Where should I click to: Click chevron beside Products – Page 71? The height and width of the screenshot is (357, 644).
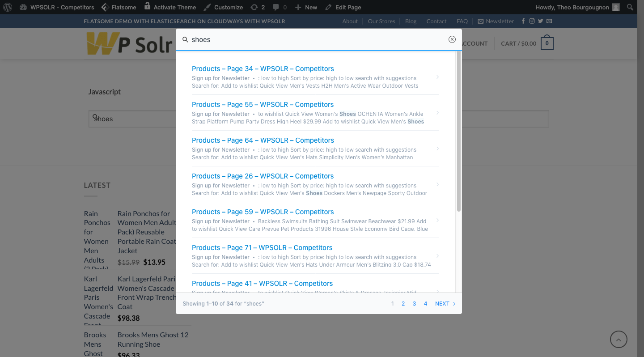(437, 256)
